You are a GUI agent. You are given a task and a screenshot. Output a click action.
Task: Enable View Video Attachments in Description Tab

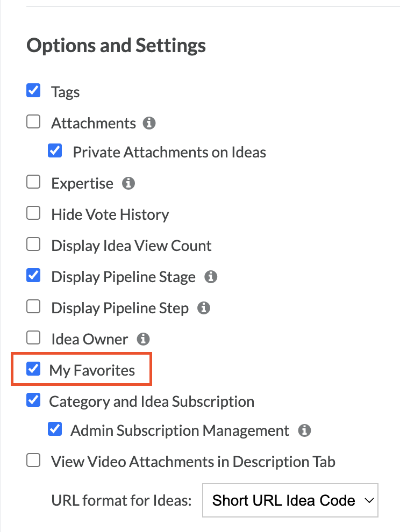(33, 461)
